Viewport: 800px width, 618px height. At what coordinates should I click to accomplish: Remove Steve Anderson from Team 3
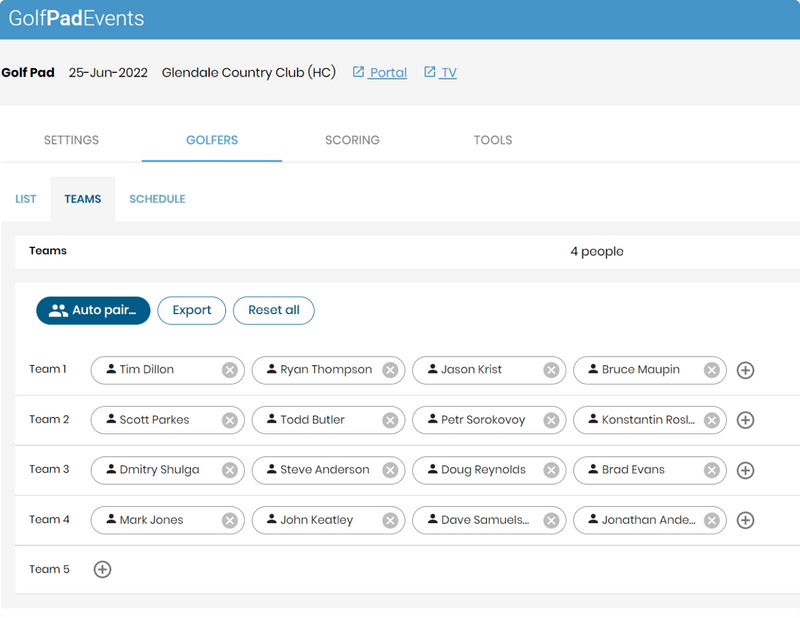(x=390, y=470)
